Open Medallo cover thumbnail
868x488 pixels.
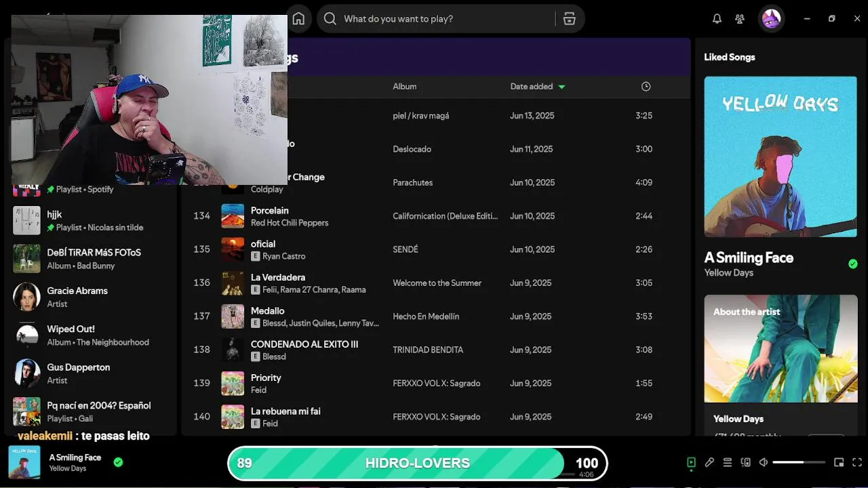point(233,316)
